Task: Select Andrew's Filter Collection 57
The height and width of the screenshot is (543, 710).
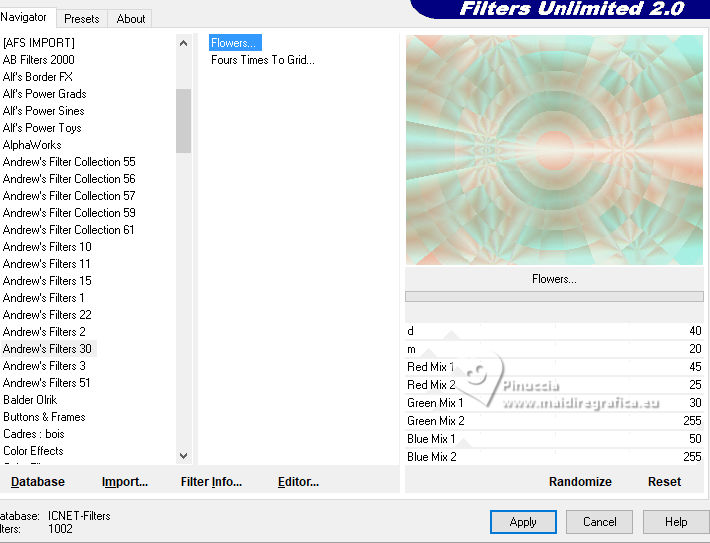Action: pos(69,196)
